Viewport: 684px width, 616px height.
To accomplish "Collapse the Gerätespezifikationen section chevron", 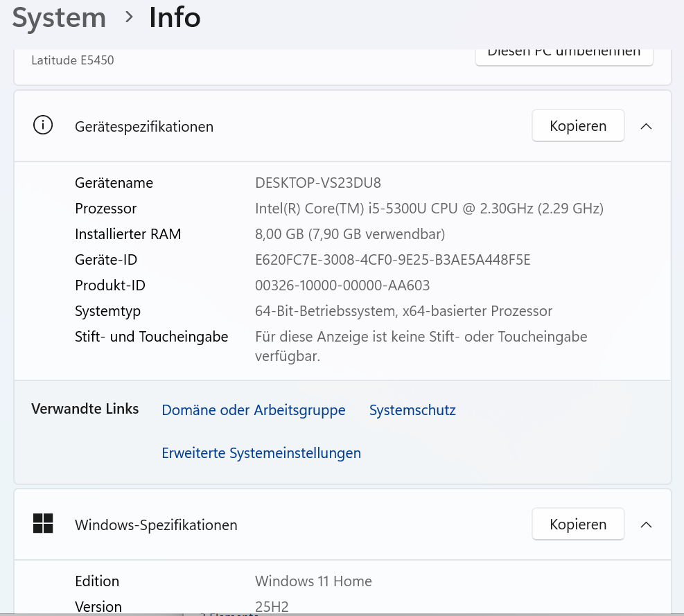I will tap(646, 127).
